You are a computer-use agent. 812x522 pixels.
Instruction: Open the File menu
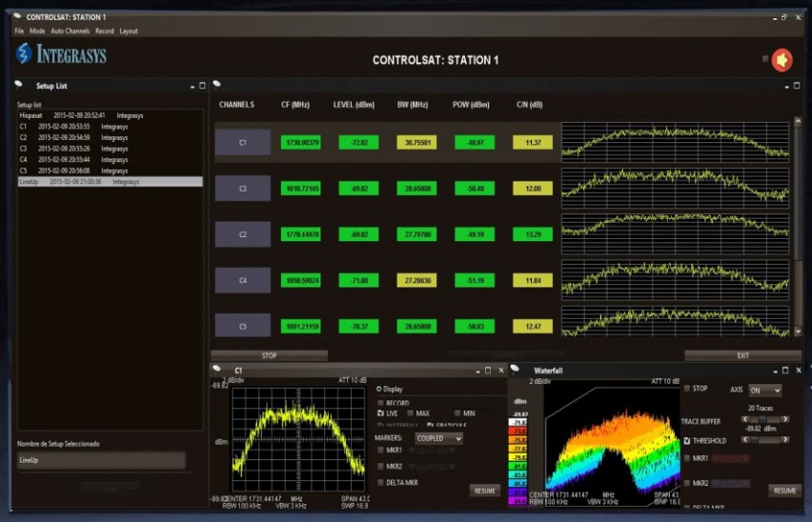pos(19,31)
